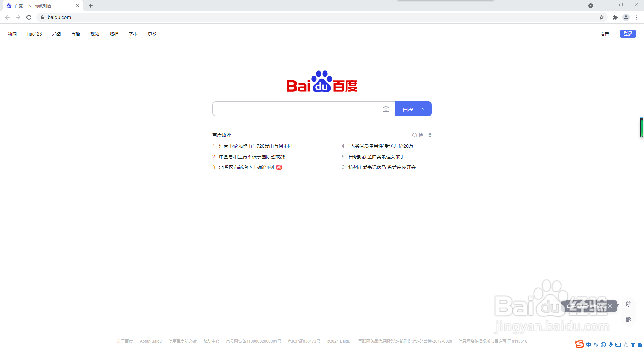
Task: Open the Chrome three-dot menu
Action: (637, 17)
